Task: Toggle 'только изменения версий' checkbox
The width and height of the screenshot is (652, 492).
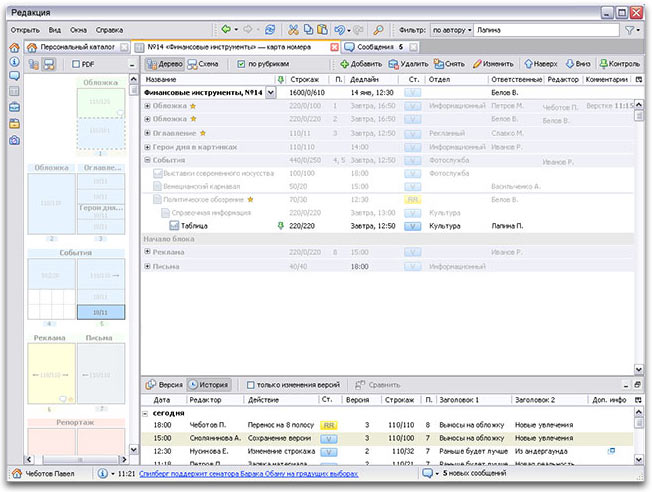Action: [x=248, y=384]
